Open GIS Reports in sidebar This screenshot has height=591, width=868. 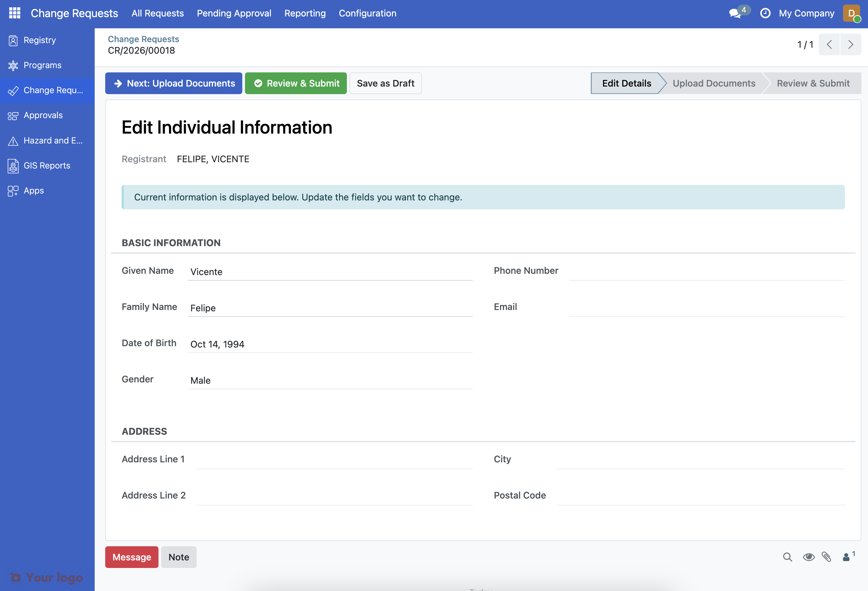point(47,166)
